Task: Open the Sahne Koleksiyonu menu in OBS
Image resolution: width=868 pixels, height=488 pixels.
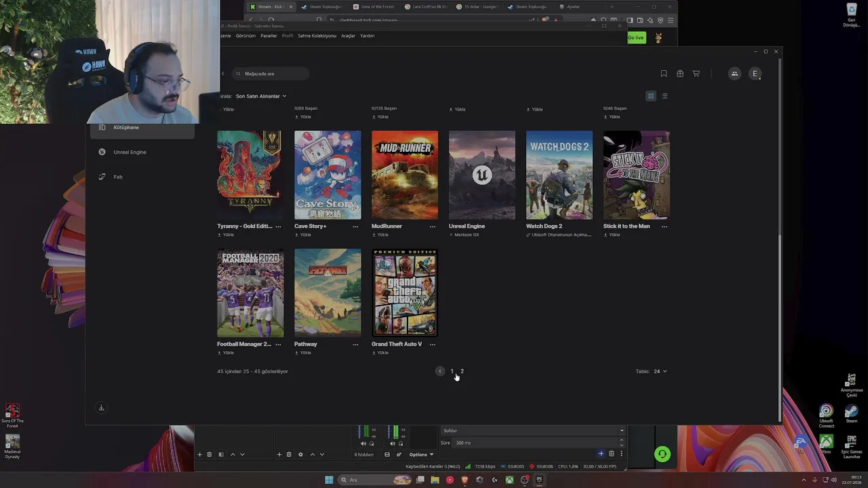Action: click(x=317, y=36)
